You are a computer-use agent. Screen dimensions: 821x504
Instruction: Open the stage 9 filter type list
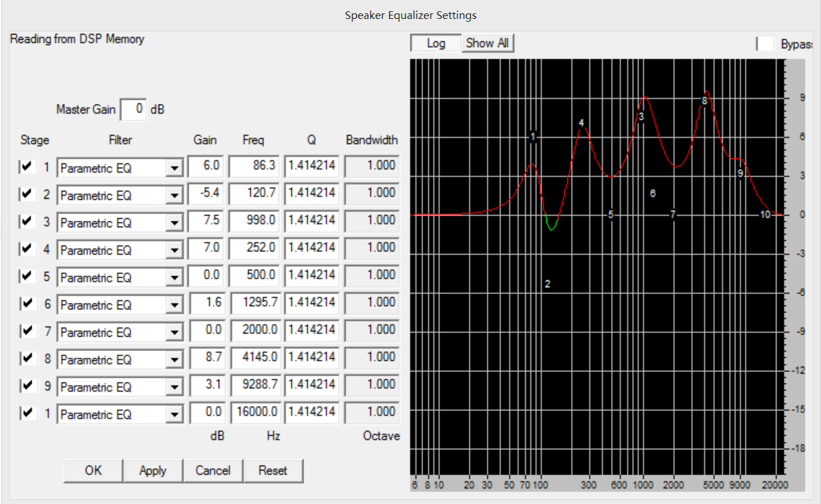click(176, 385)
